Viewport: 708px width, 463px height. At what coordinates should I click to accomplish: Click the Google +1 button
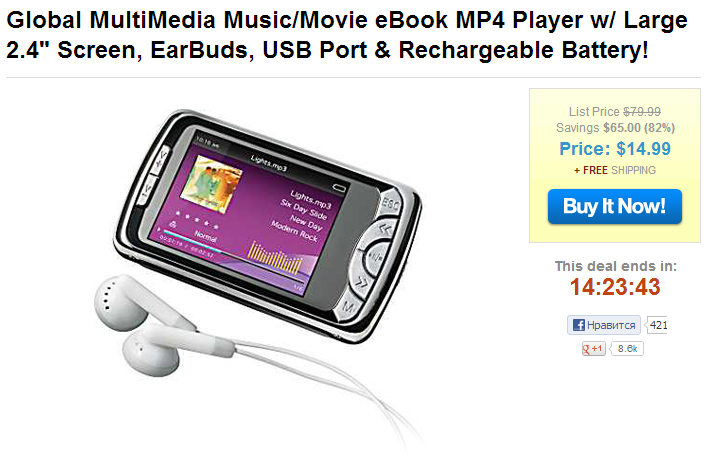pyautogui.click(x=593, y=349)
